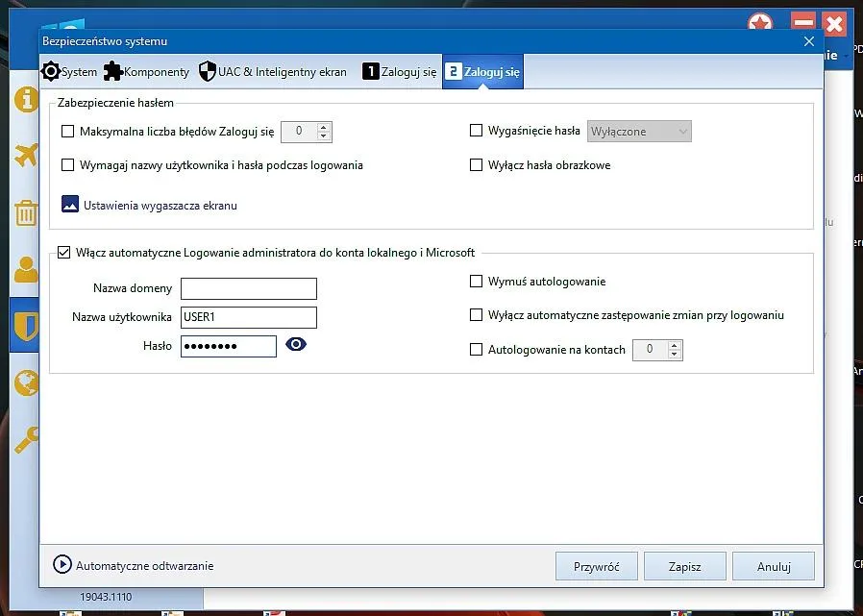Open the airplane section from the sidebar

(24, 154)
